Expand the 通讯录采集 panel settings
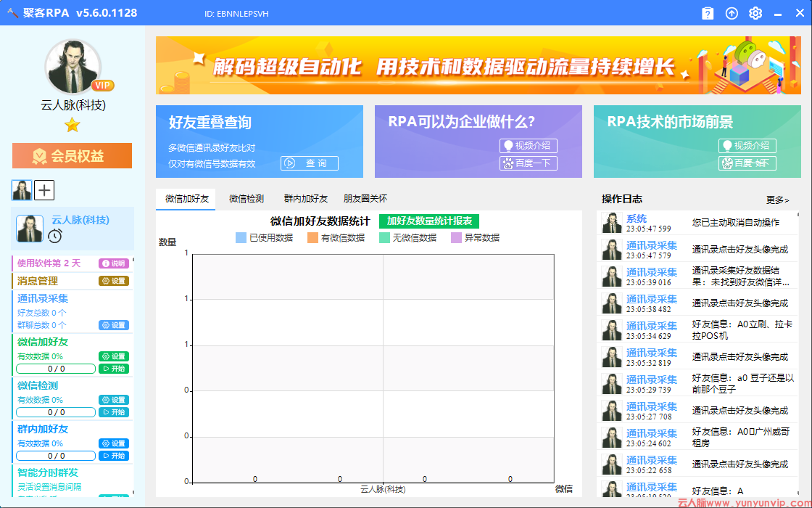812x508 pixels. [115, 325]
